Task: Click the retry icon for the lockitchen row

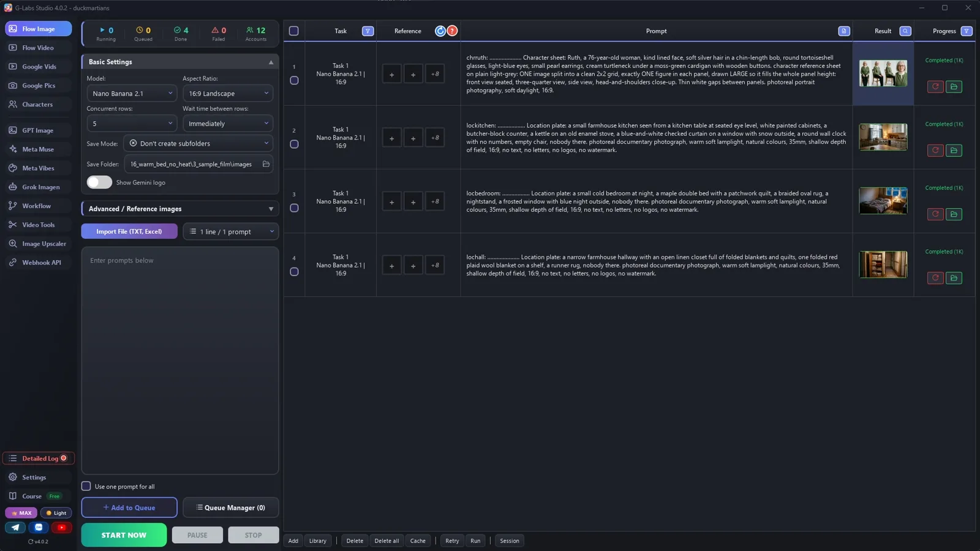Action: click(x=935, y=151)
